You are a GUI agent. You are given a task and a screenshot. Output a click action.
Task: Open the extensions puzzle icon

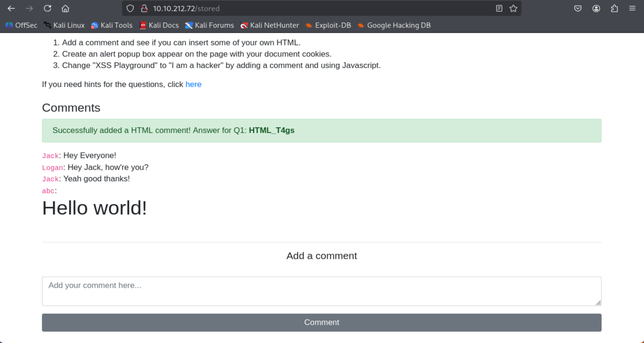(x=614, y=9)
